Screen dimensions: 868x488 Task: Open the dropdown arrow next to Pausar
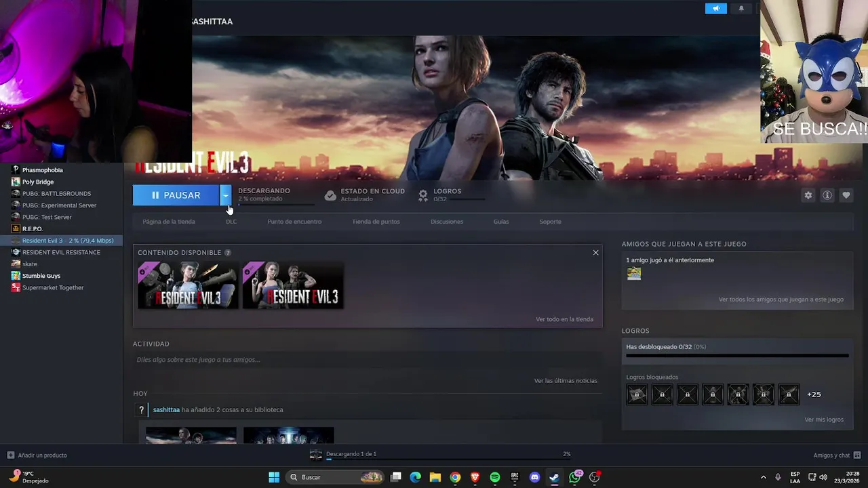[225, 195]
